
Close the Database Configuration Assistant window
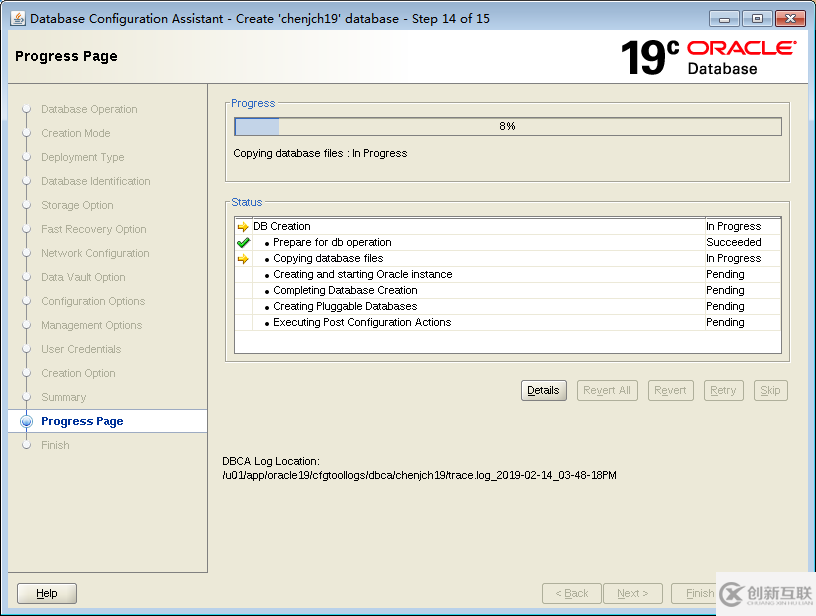click(x=790, y=19)
